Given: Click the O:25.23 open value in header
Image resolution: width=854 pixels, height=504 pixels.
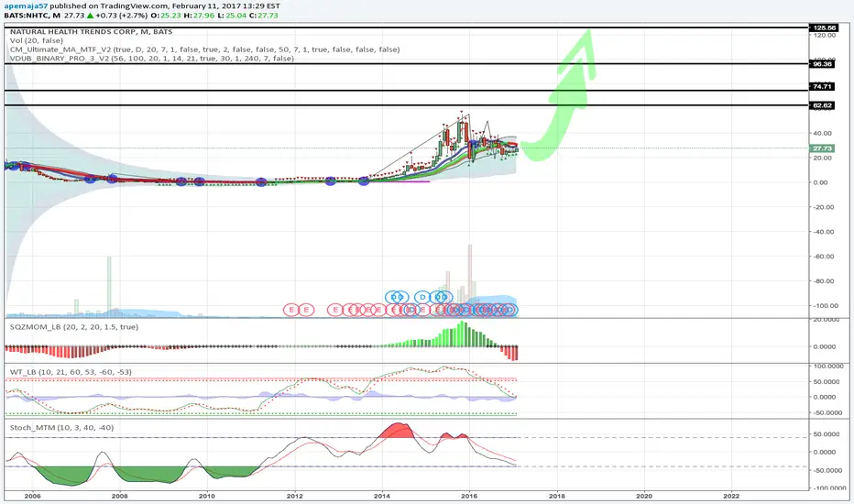Looking at the screenshot, I should click(166, 16).
